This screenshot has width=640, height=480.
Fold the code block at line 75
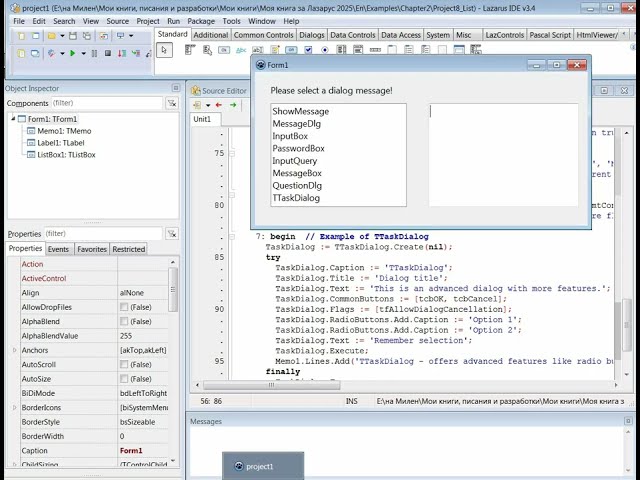point(232,153)
